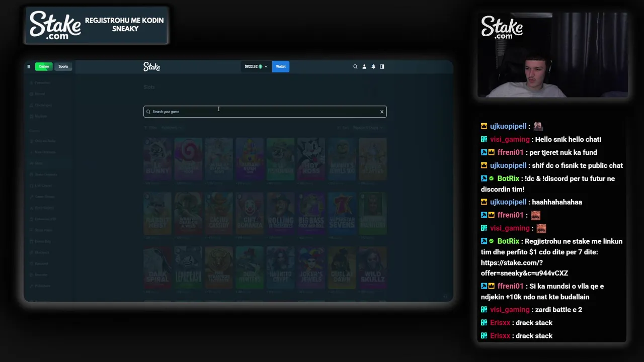Select Blackjack in the sidebar

(x=42, y=252)
